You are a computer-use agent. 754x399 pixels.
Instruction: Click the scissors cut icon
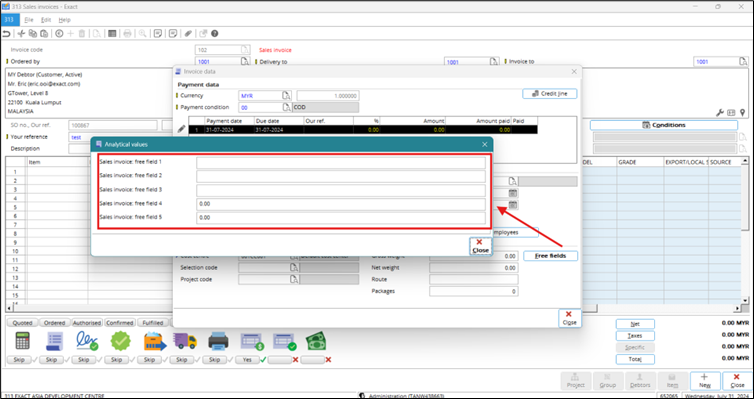(21, 34)
